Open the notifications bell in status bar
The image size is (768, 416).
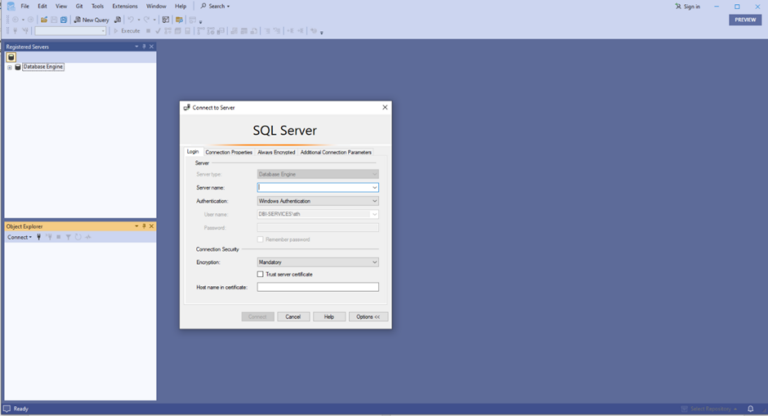pyautogui.click(x=750, y=408)
